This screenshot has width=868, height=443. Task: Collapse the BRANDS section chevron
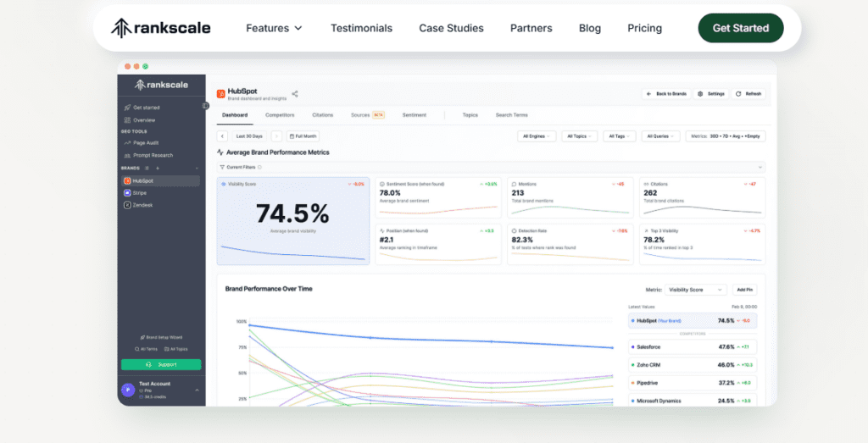click(x=197, y=168)
